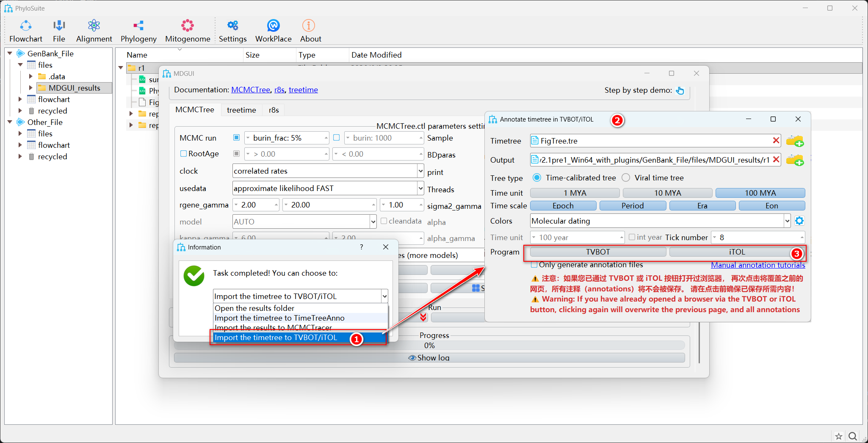Open the clock correlated rates dropdown
The image size is (868, 443).
(x=328, y=171)
